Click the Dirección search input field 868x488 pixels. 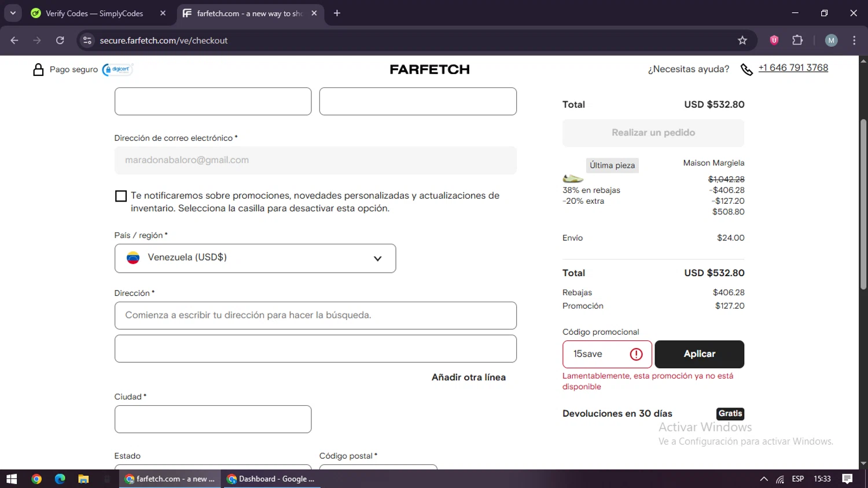315,315
